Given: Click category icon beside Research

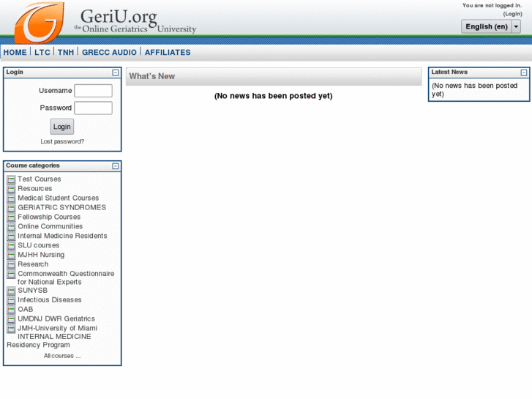Looking at the screenshot, I should (11, 264).
